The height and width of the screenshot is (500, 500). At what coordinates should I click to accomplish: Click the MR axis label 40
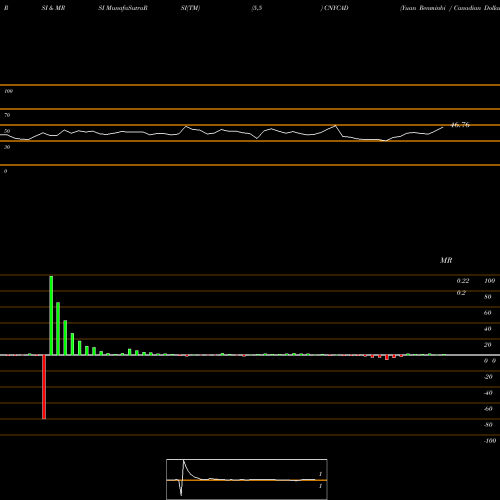pos(487,329)
